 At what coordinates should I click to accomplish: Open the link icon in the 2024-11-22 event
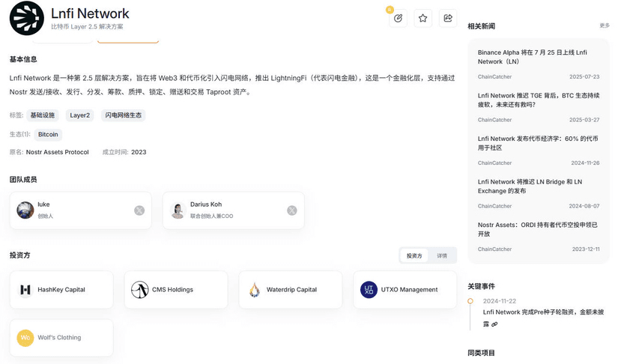[x=494, y=324]
